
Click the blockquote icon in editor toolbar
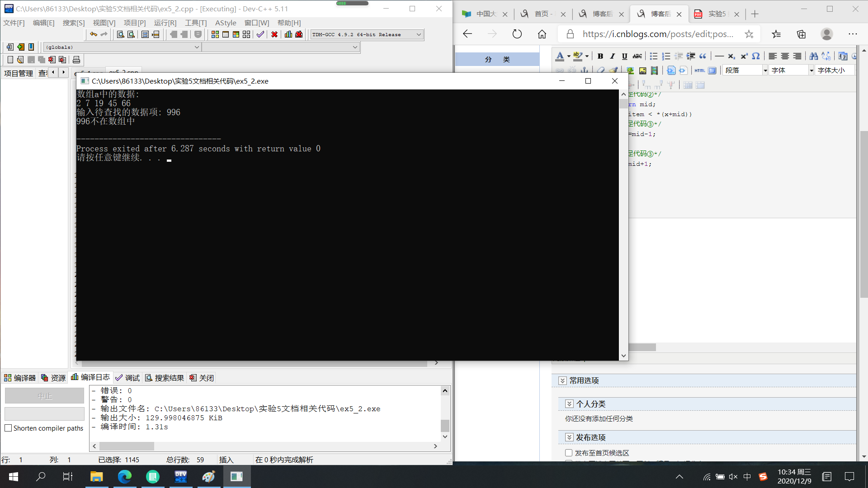point(703,56)
